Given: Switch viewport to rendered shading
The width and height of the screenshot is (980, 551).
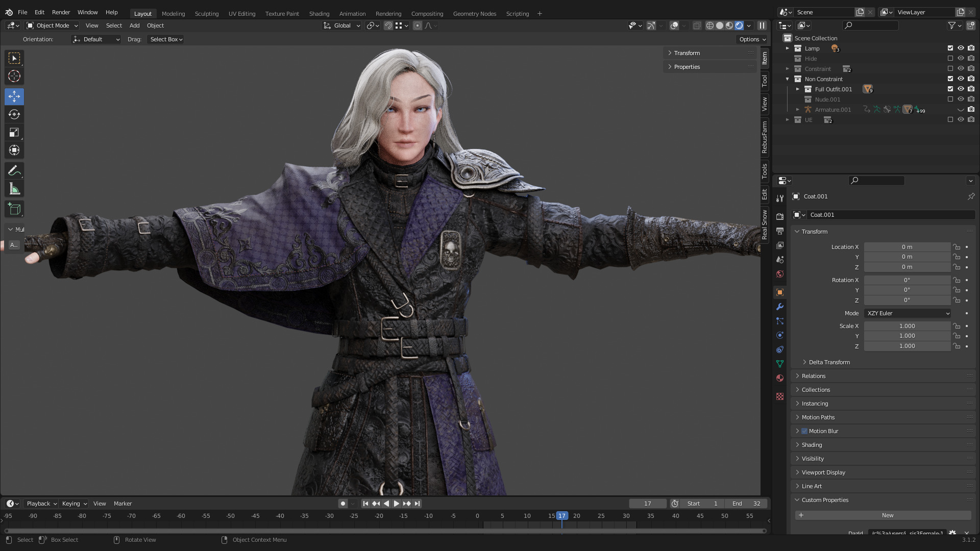Looking at the screenshot, I should pyautogui.click(x=739, y=26).
